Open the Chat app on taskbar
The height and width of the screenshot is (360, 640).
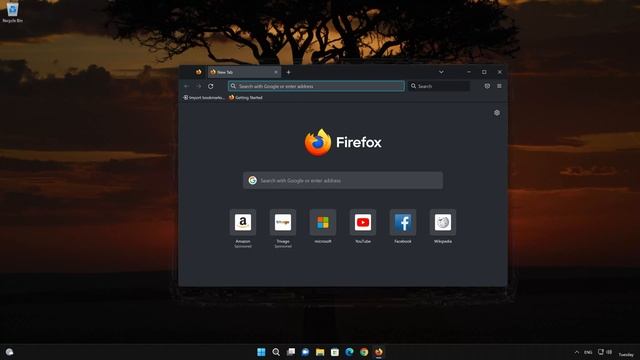305,352
